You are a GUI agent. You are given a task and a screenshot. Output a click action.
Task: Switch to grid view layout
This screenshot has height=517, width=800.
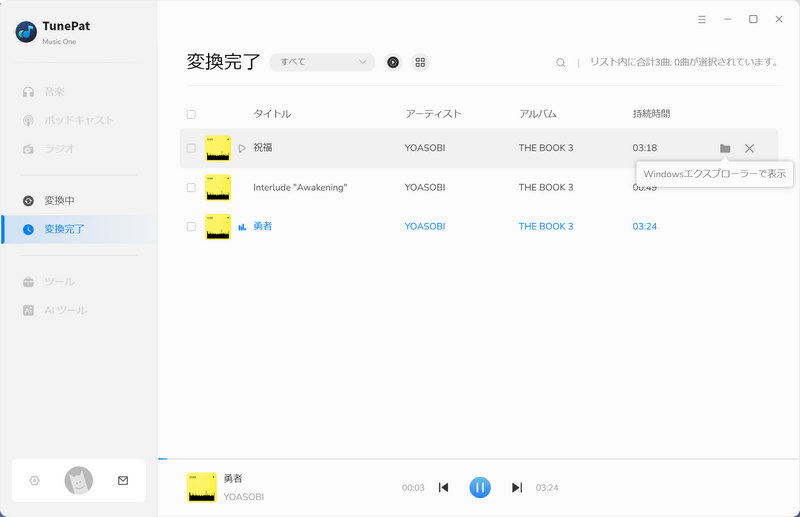pos(420,62)
